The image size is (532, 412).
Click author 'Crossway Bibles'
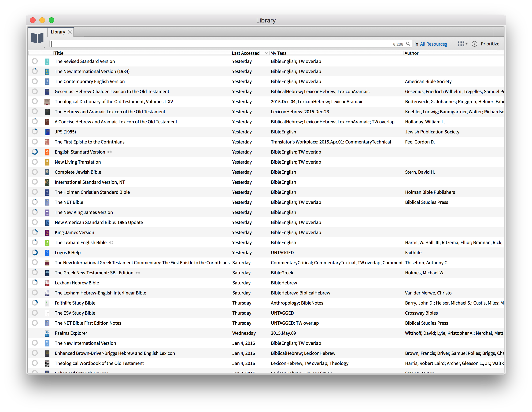421,313
